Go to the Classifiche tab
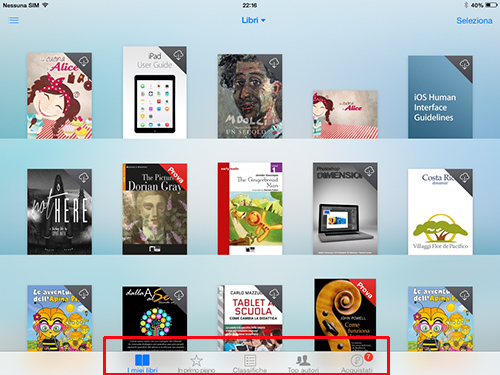This screenshot has width=500, height=375. click(250, 364)
